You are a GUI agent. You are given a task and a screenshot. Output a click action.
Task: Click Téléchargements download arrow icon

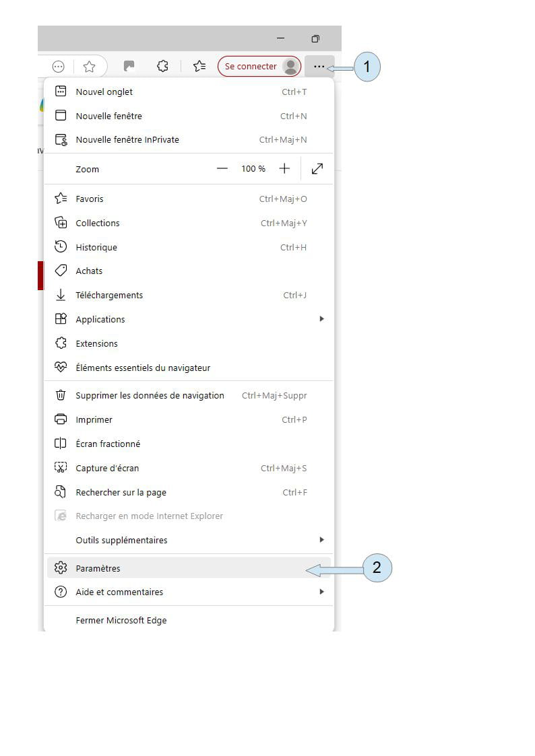[61, 295]
